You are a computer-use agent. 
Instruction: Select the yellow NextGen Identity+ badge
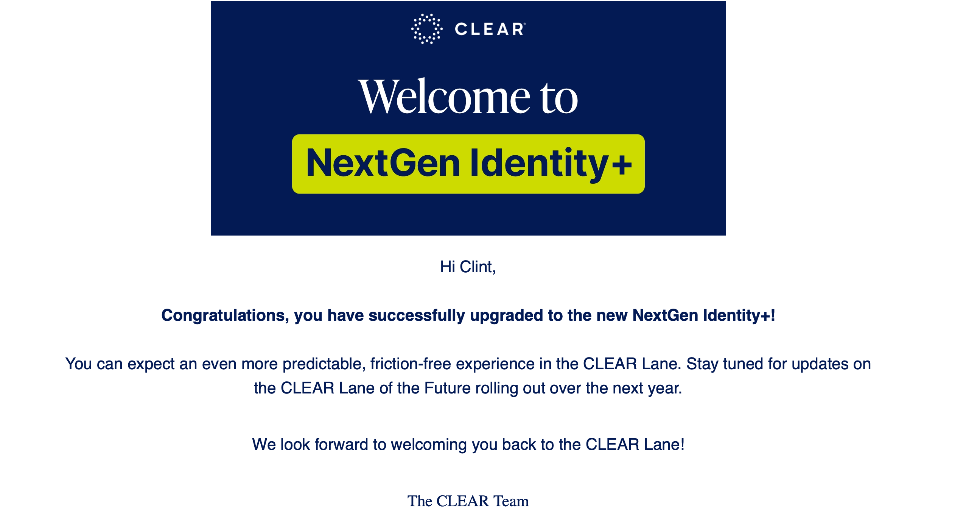coord(468,164)
